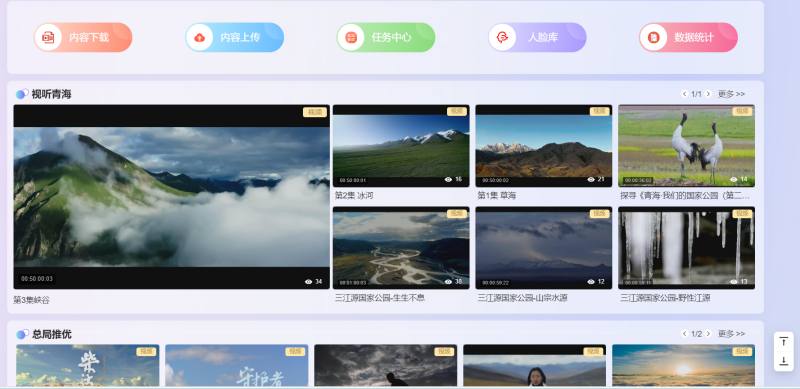The width and height of the screenshot is (800, 389).
Task: Go to next page in 视听青海 section
Action: pos(708,94)
